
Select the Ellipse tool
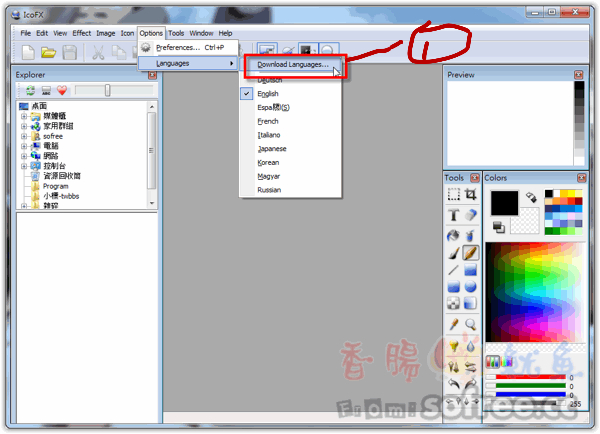pos(471,287)
